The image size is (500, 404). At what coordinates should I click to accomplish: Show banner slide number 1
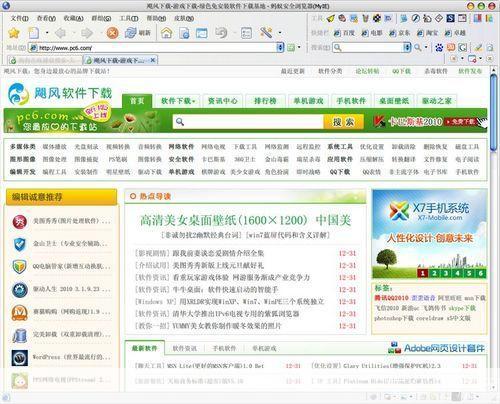pyautogui.click(x=423, y=273)
